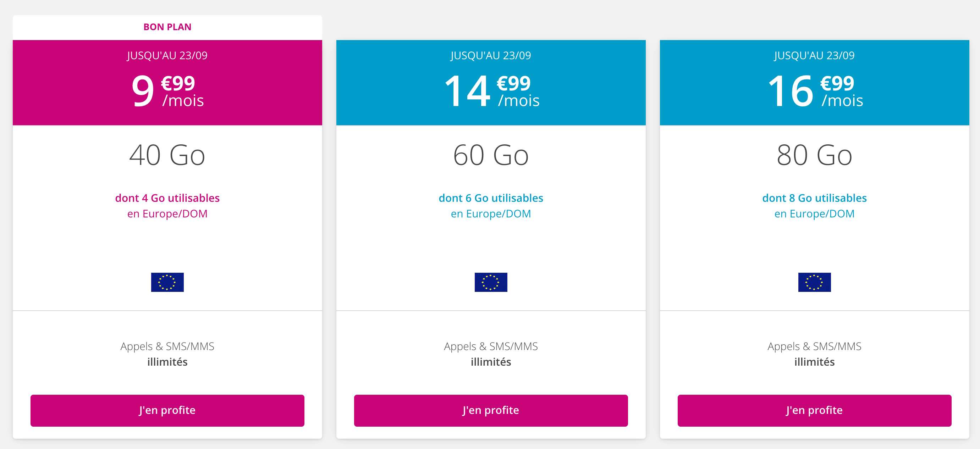Click "J'en profite" for the 16€99 plan
Image resolution: width=980 pixels, height=449 pixels.
tap(815, 410)
